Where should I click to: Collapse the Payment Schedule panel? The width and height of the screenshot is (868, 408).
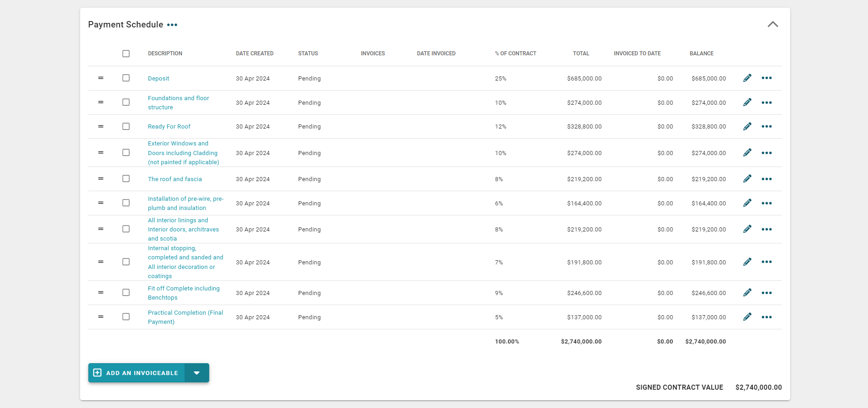pyautogui.click(x=773, y=24)
